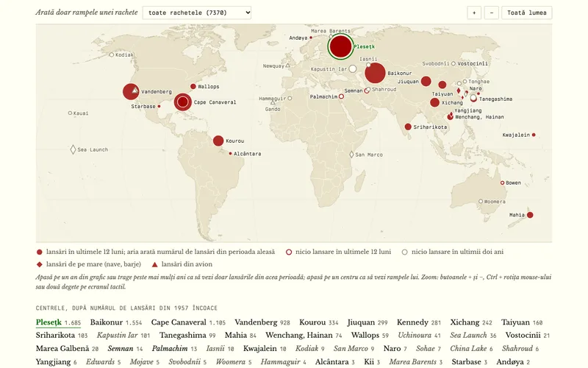588x368 pixels.
Task: Open Kourou 334 list entry
Action: coord(319,322)
